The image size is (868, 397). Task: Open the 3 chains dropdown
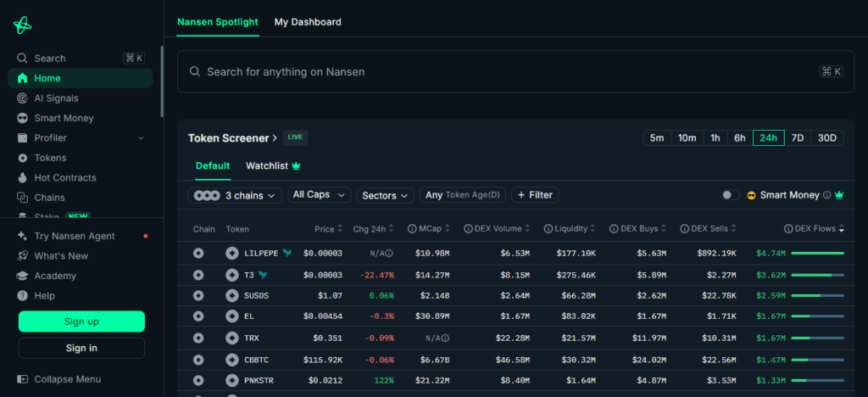click(x=235, y=195)
